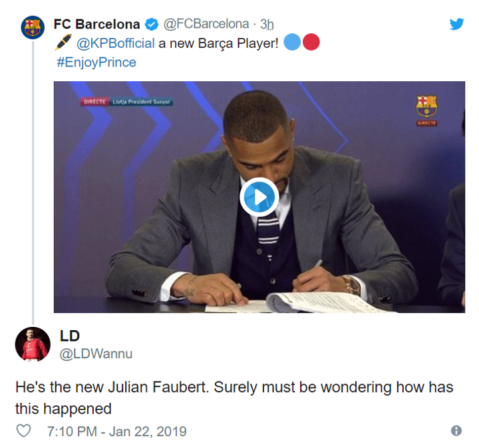Click the blue verified badge
The height and width of the screenshot is (448, 479).
(x=152, y=25)
